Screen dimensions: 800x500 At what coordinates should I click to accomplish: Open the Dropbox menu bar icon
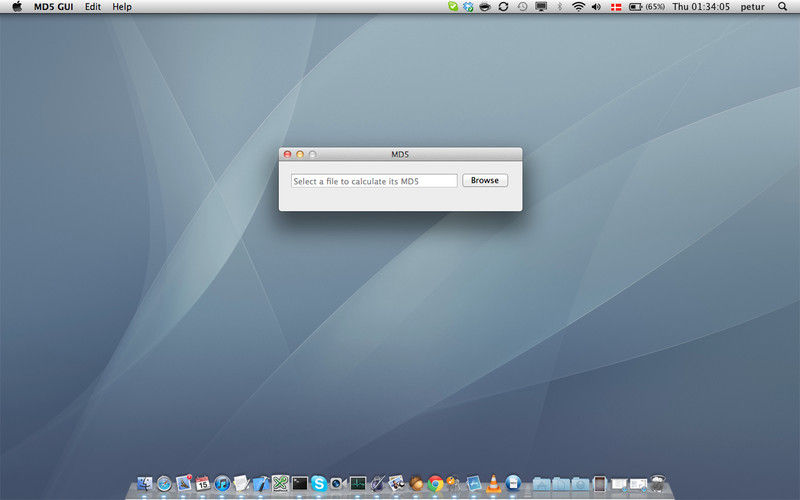[x=468, y=7]
